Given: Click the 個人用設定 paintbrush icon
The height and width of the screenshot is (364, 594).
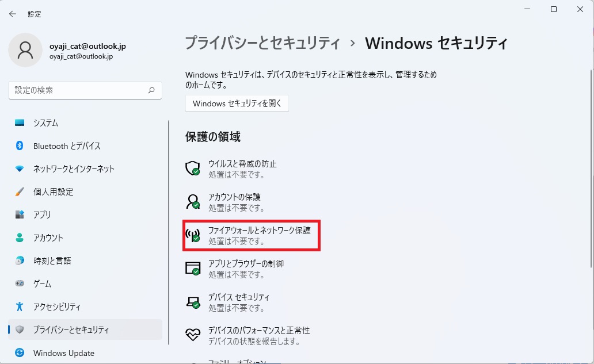Looking at the screenshot, I should coord(20,192).
